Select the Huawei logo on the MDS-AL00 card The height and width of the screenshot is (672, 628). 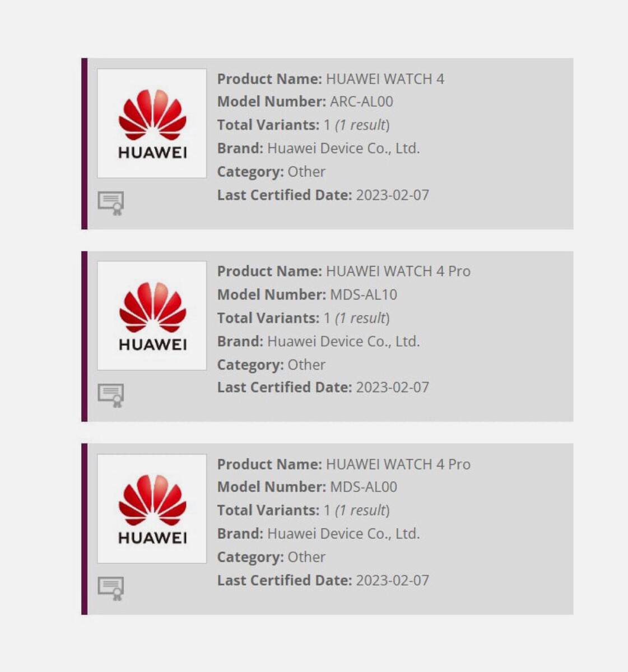(x=152, y=508)
